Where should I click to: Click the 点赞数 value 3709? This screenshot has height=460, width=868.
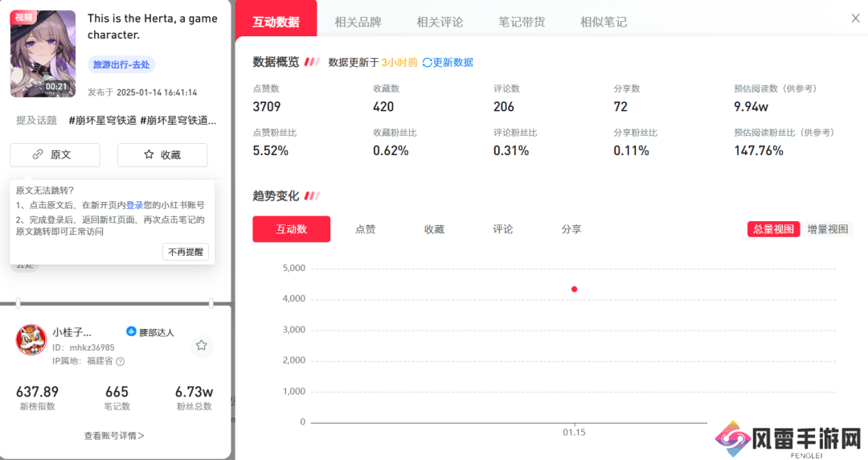267,106
